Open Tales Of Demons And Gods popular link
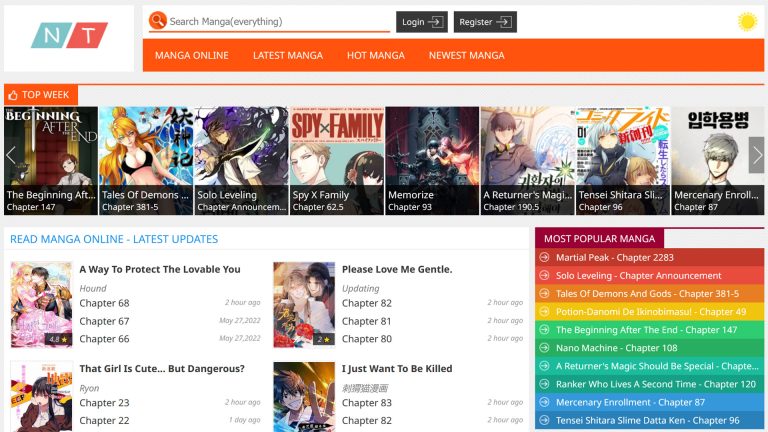This screenshot has width=768, height=432. [647, 294]
